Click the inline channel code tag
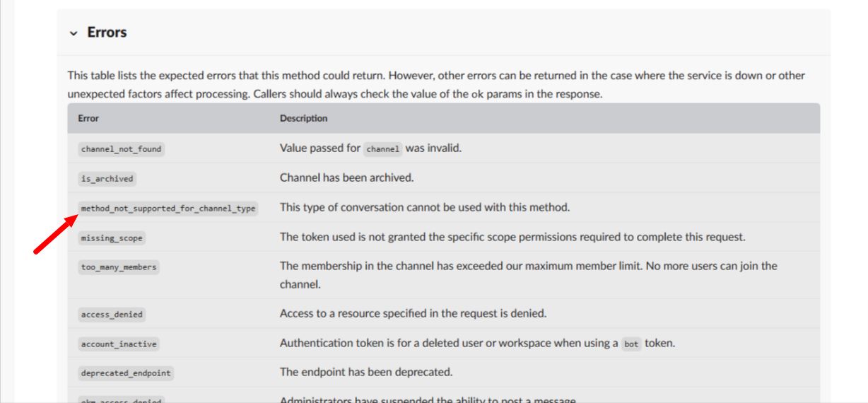 coord(383,149)
